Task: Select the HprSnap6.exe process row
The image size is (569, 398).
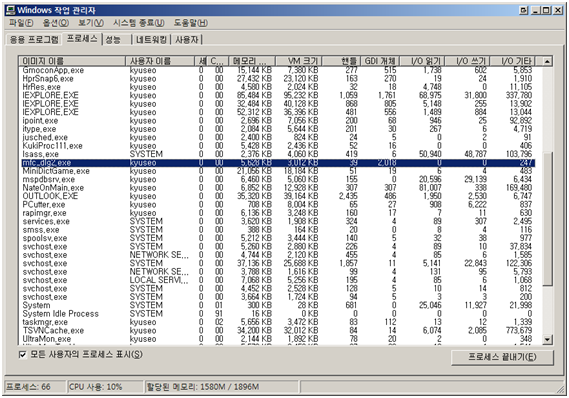Action: pos(277,78)
